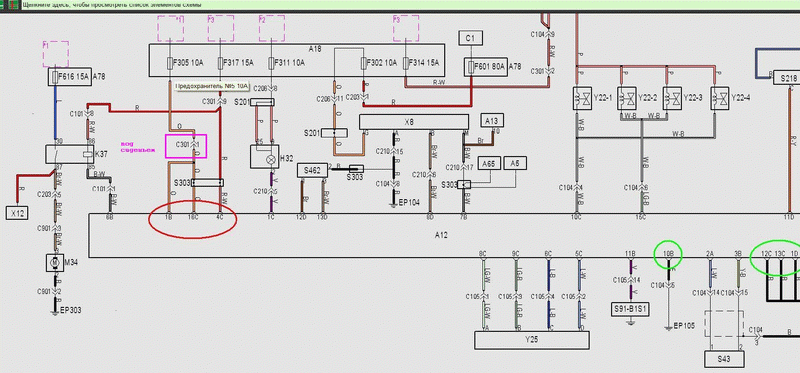Click pin 15C on module A12
This screenshot has height=373, width=800.
[x=641, y=217]
